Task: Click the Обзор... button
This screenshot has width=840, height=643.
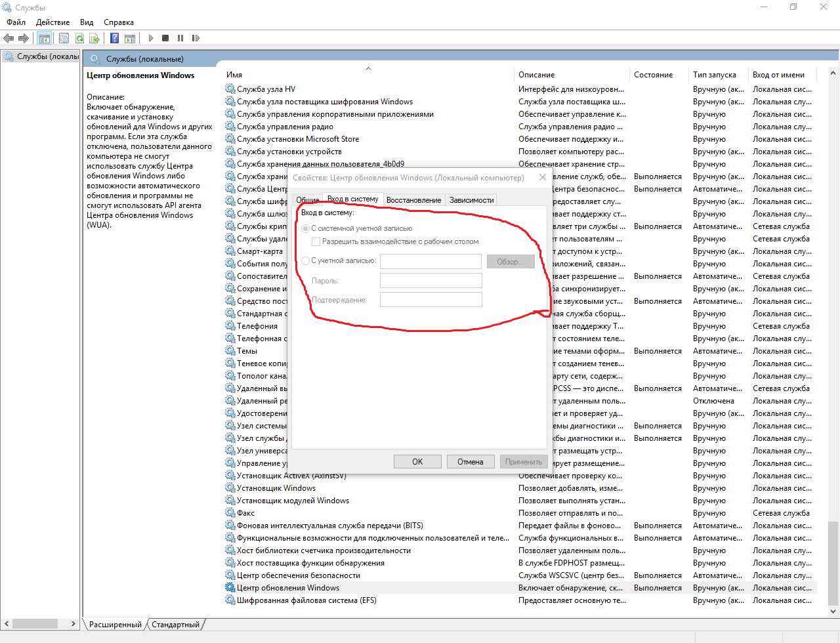Action: click(x=511, y=261)
